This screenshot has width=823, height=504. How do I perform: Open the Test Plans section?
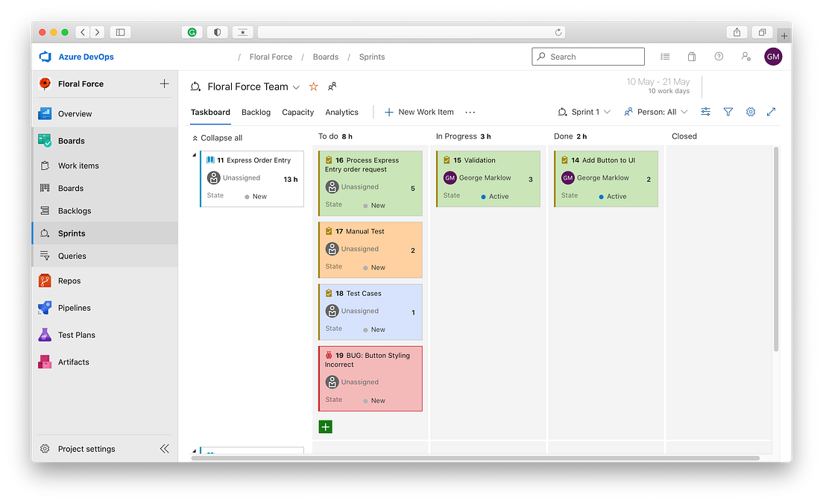click(x=76, y=335)
